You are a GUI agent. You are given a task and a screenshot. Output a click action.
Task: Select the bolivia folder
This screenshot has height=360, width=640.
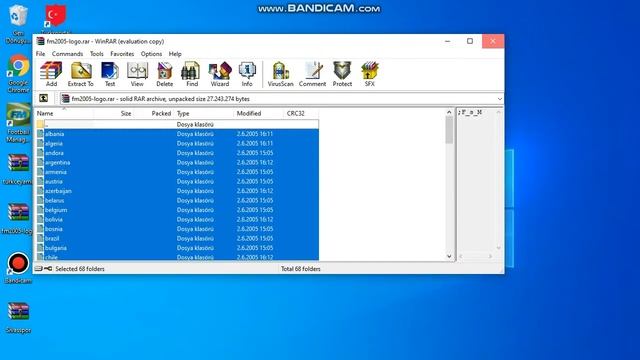pos(177,219)
